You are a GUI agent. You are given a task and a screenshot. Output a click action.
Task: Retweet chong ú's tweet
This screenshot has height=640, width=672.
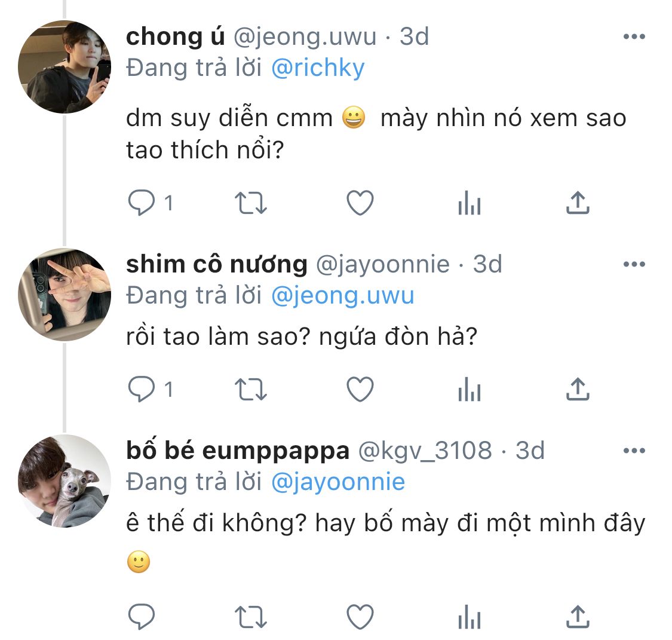point(251,204)
